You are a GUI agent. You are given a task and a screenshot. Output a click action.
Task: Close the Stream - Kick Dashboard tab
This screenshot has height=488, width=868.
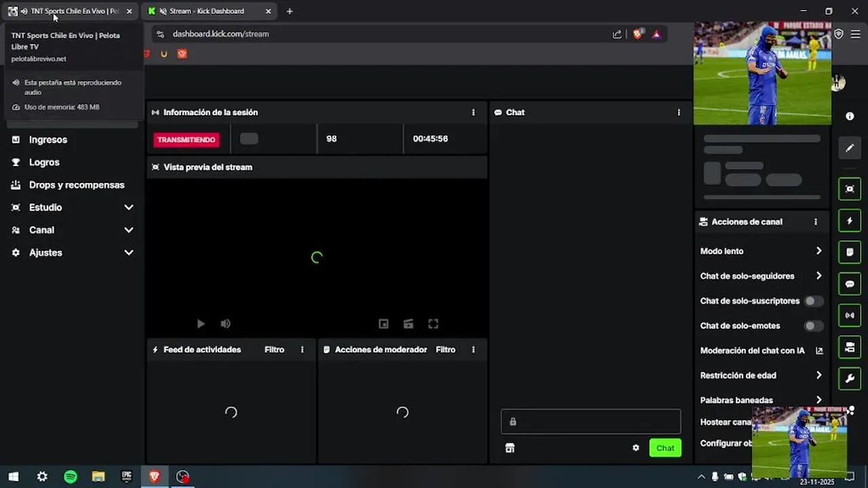coord(269,11)
